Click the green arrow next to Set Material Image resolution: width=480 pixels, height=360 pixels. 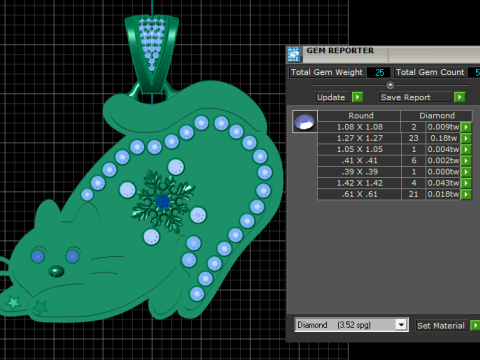[475, 325]
